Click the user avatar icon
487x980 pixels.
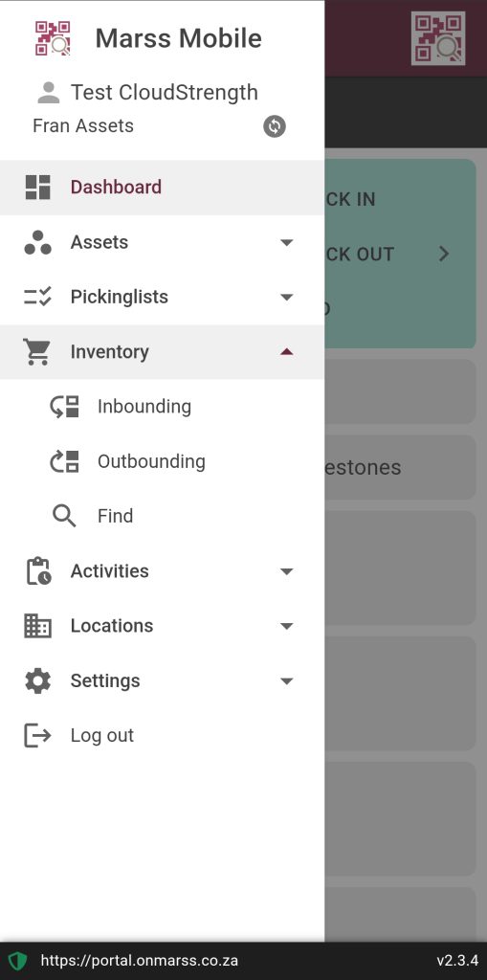click(x=48, y=93)
